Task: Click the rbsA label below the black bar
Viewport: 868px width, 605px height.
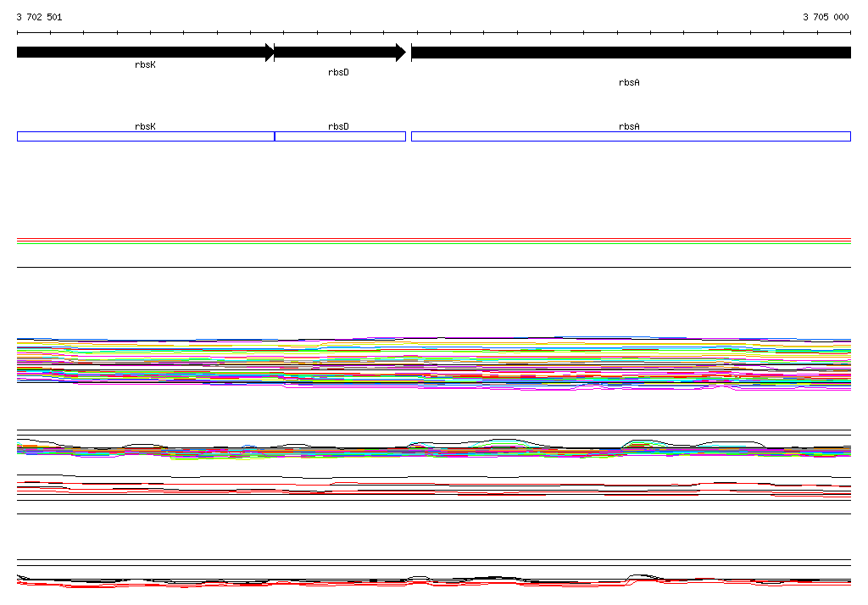Action: [629, 82]
